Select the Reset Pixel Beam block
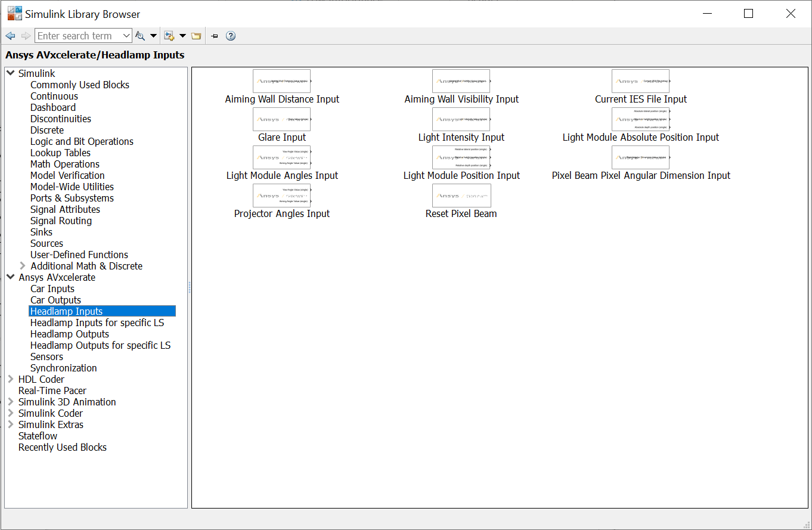 [461, 196]
